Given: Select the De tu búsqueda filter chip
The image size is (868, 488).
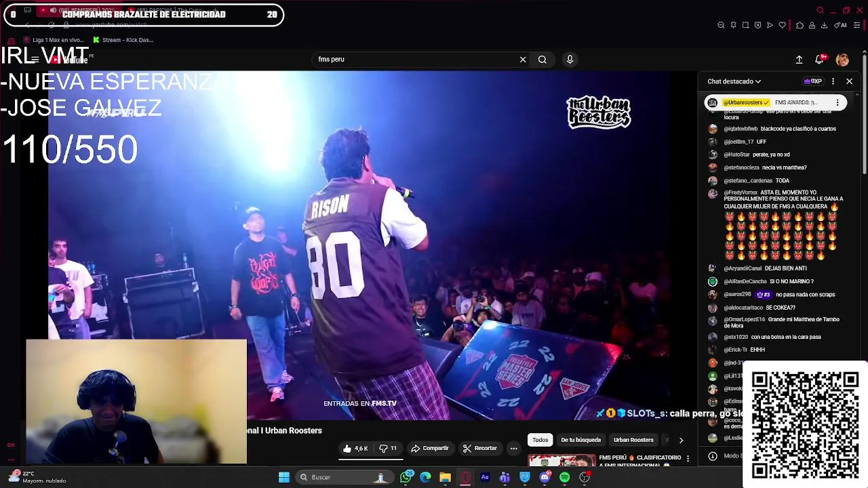Looking at the screenshot, I should (x=580, y=440).
